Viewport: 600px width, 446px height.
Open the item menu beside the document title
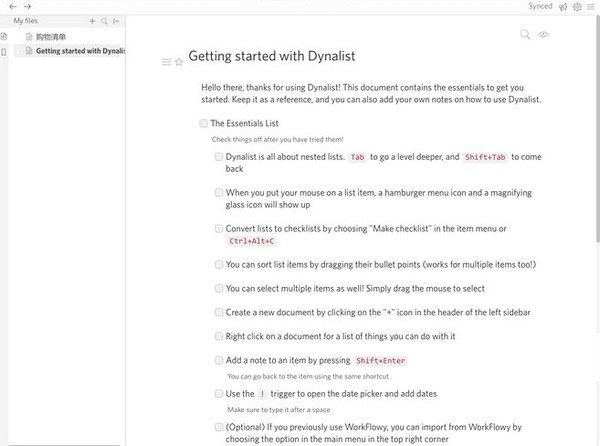[x=166, y=62]
